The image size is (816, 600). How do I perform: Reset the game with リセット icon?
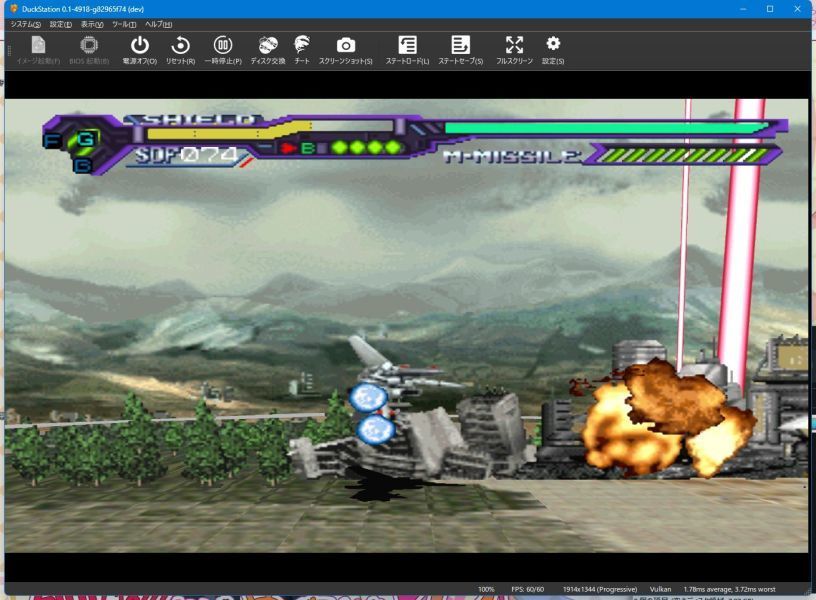(x=180, y=50)
